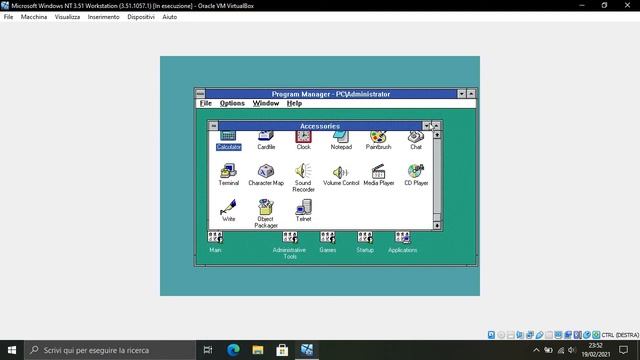Open Program Manager Options menu
Viewport: 640px width, 360px height.
click(232, 103)
